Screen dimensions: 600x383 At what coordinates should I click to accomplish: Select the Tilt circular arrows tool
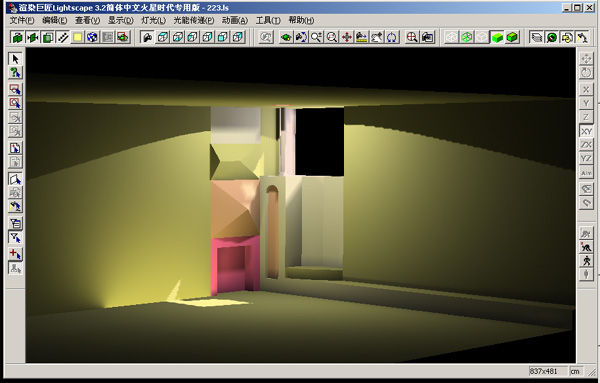392,37
